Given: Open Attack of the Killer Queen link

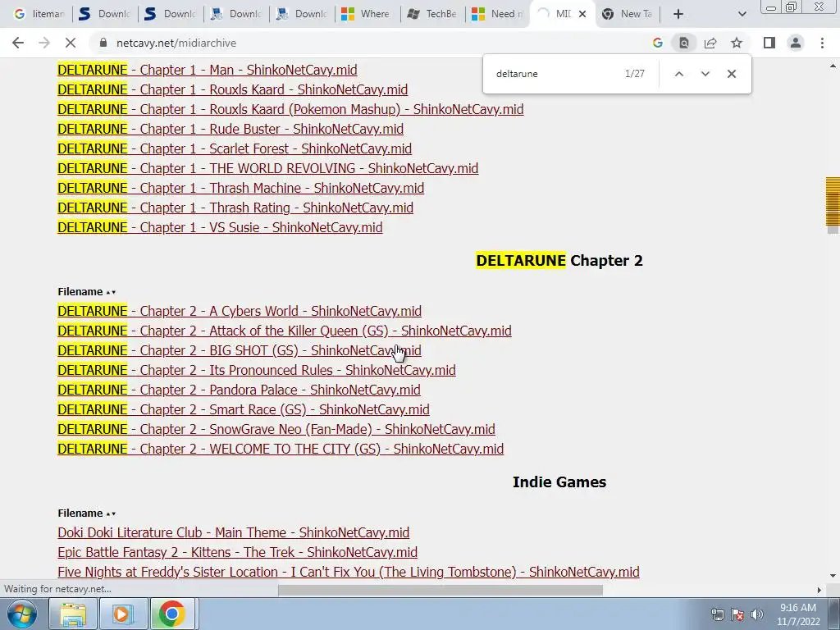Looking at the screenshot, I should click(285, 331).
